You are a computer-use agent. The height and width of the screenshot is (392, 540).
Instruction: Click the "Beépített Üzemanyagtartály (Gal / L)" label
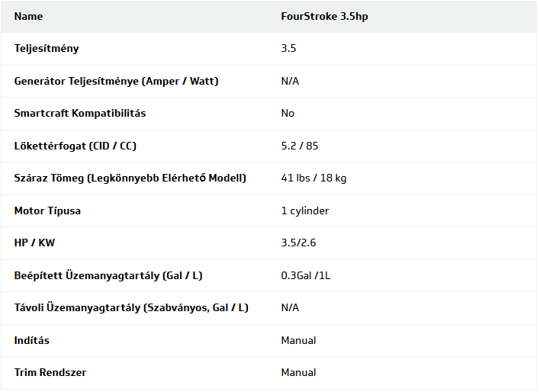(x=108, y=275)
